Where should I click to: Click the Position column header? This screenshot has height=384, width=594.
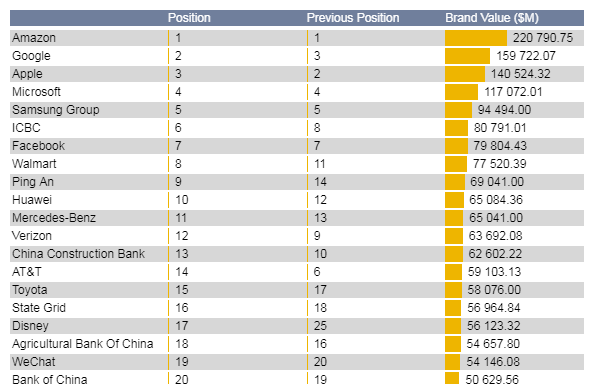(x=189, y=18)
